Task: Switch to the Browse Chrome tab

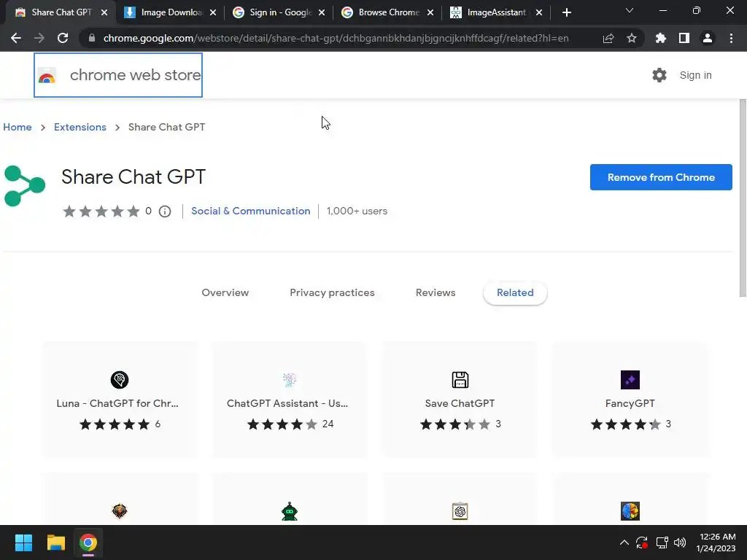Action: (x=382, y=12)
